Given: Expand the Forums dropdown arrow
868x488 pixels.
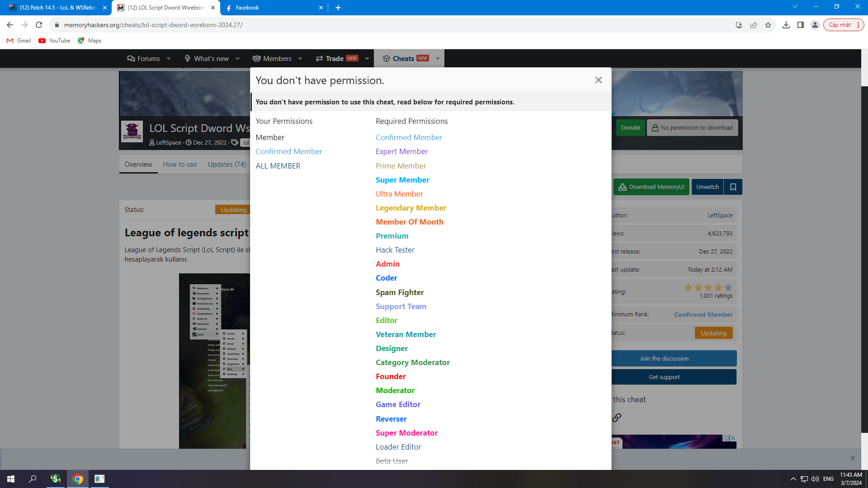Looking at the screenshot, I should coord(169,59).
